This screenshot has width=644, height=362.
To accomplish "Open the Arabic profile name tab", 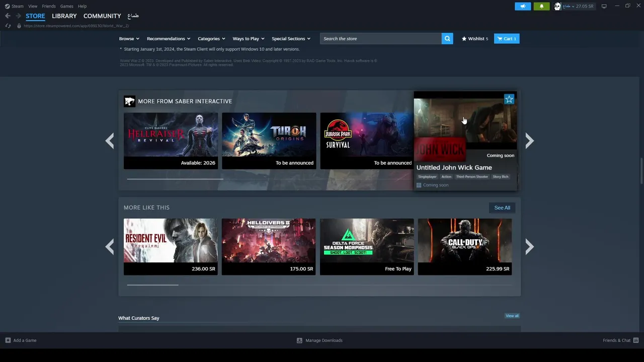I will click(133, 16).
